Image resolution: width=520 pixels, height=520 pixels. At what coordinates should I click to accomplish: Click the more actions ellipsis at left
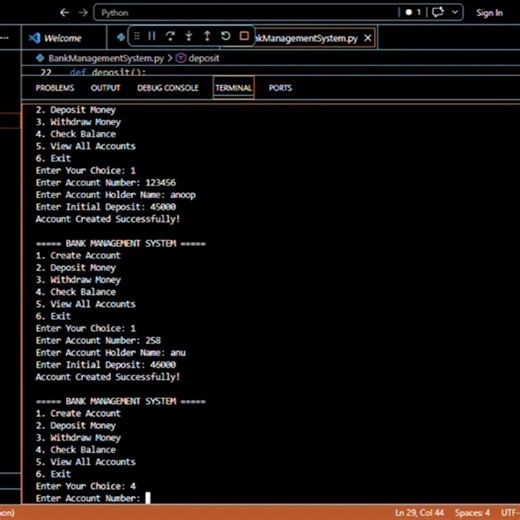[5, 38]
